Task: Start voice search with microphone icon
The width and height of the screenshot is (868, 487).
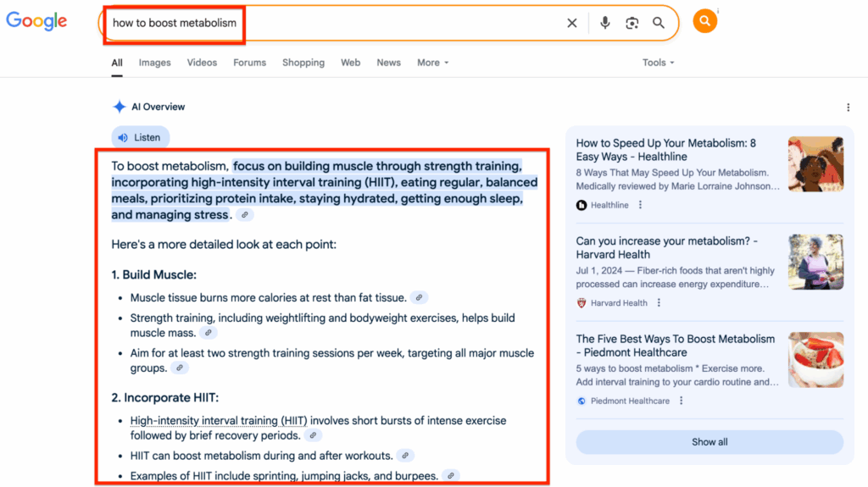Action: pyautogui.click(x=605, y=23)
